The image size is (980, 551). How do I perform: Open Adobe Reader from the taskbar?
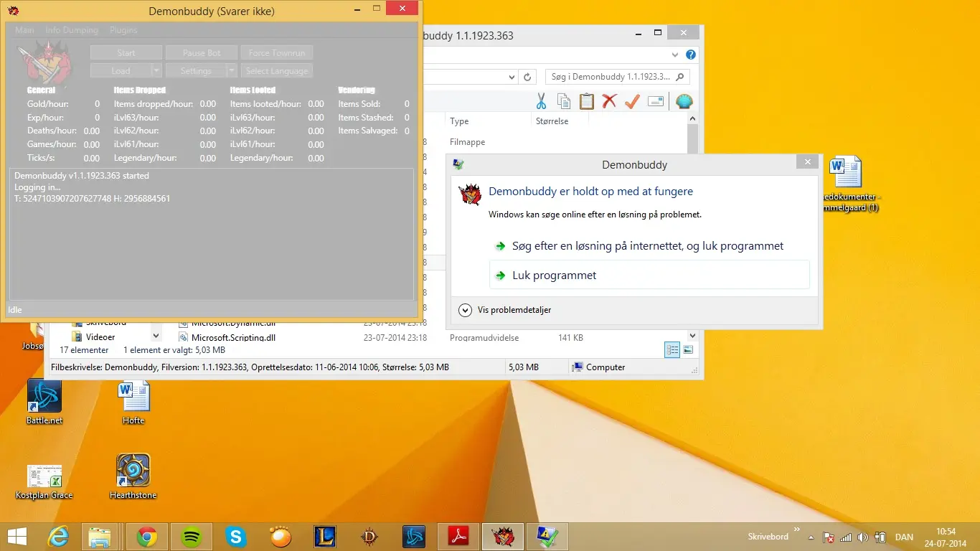click(458, 536)
